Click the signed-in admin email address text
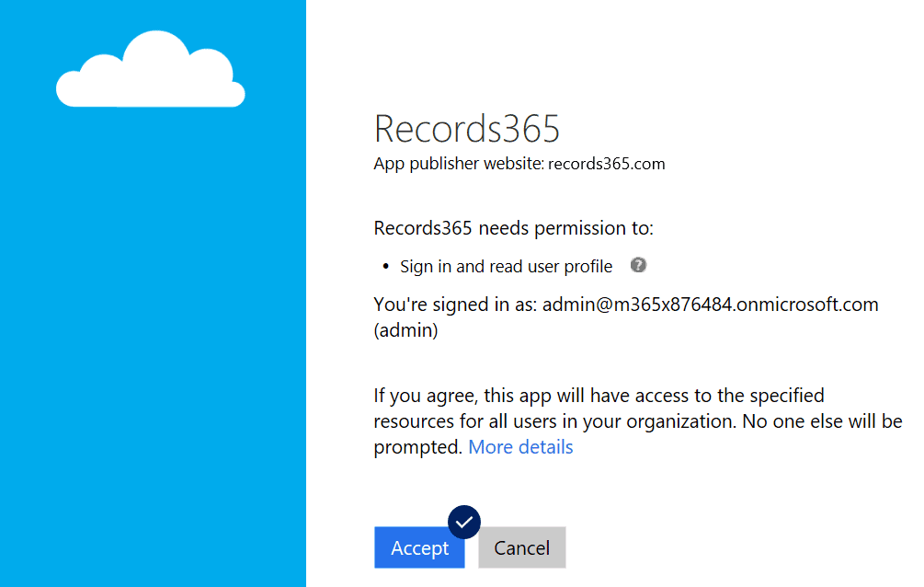This screenshot has width=924, height=587. (710, 305)
